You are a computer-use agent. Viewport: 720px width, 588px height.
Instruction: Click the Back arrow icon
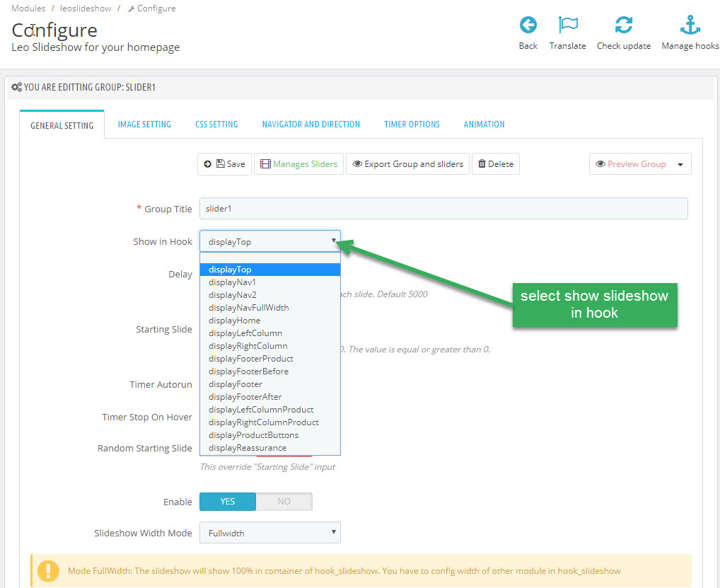528,26
